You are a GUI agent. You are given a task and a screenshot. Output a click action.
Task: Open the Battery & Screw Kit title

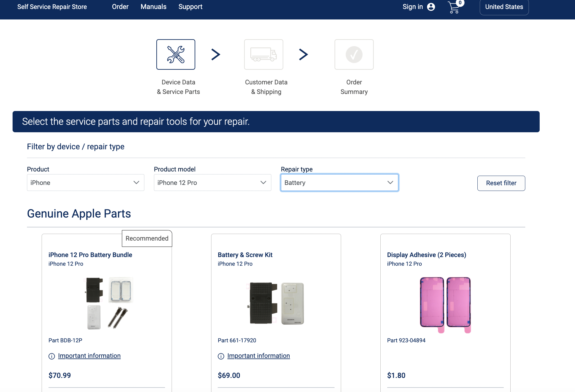click(245, 255)
